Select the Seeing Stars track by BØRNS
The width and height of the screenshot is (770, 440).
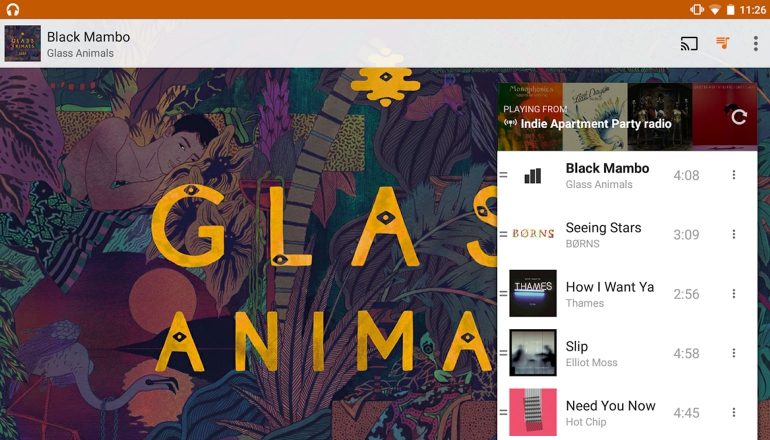[627, 234]
